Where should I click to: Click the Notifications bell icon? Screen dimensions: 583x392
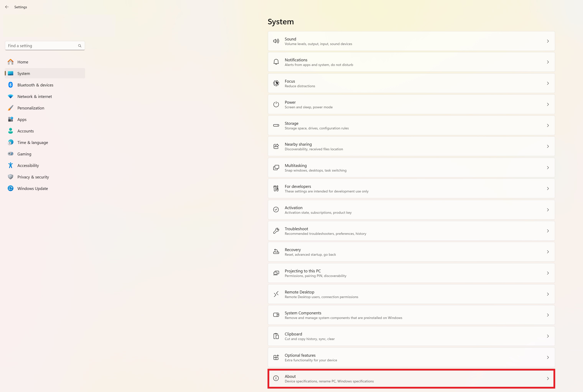276,62
